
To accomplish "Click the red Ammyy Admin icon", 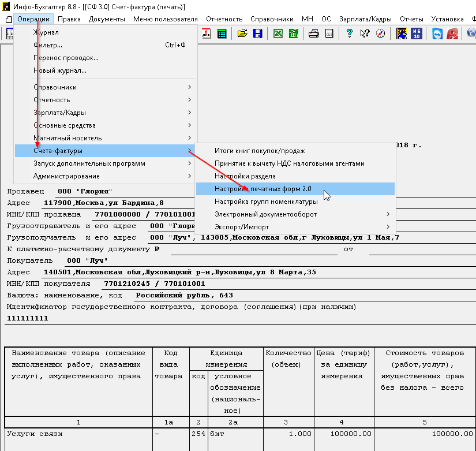I will 452,33.
